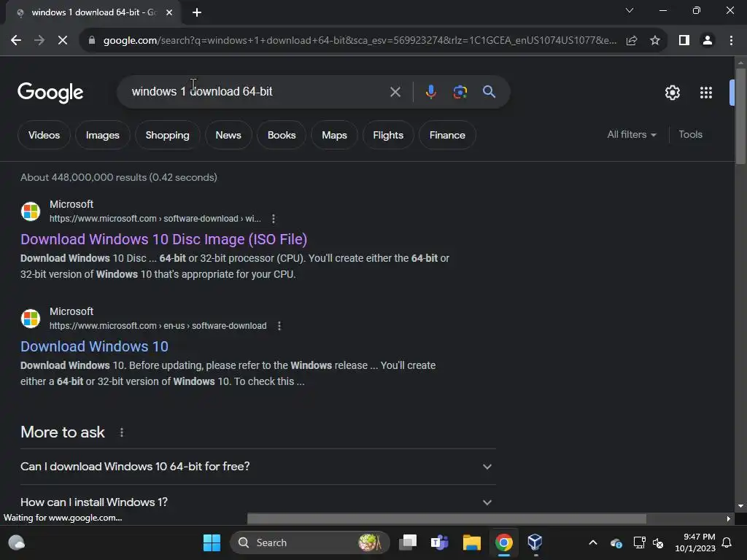The image size is (747, 560).
Task: Expand Can I download Windows 10 64-bit question
Action: pos(258,467)
